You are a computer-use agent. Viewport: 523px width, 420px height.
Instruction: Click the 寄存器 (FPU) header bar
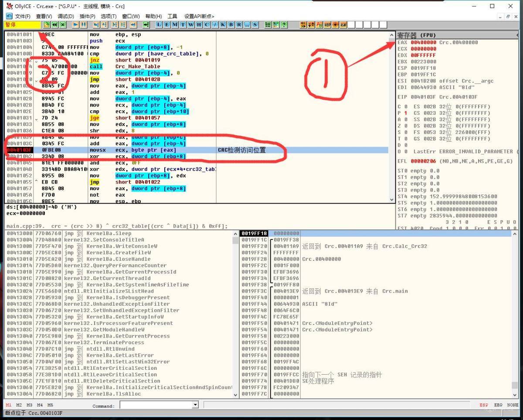click(x=458, y=35)
